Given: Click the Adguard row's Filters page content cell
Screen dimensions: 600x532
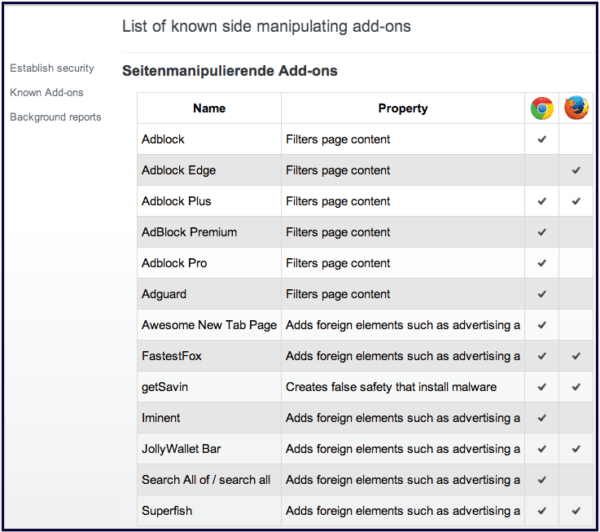Looking at the screenshot, I should coord(403,294).
